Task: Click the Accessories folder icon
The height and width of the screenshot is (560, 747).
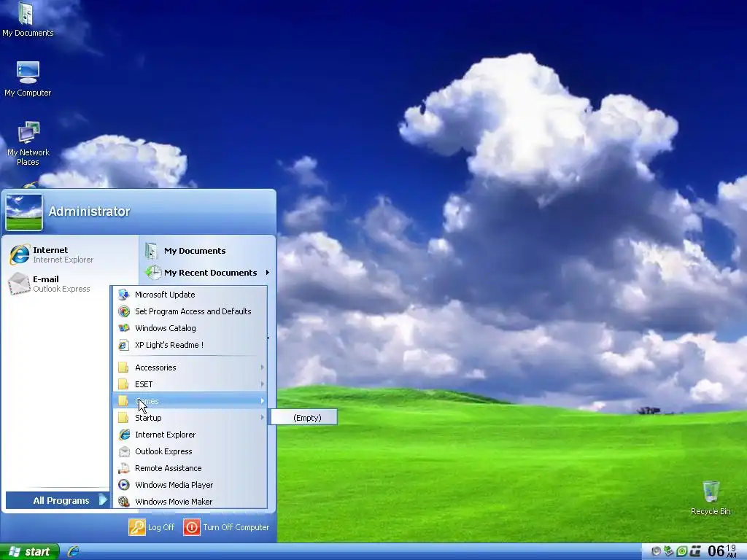Action: pos(123,367)
